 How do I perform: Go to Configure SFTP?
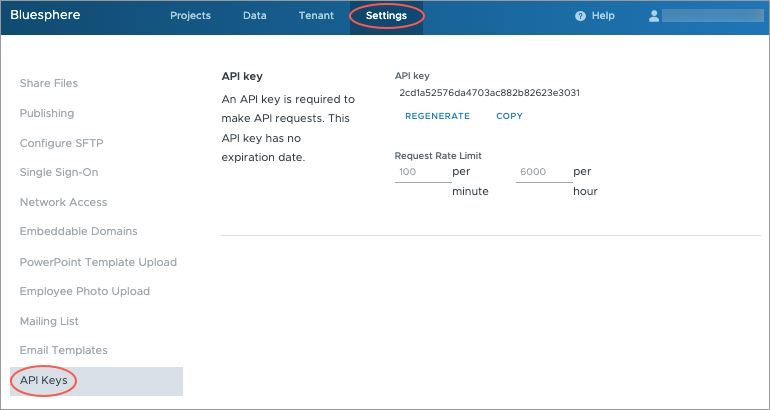click(62, 143)
